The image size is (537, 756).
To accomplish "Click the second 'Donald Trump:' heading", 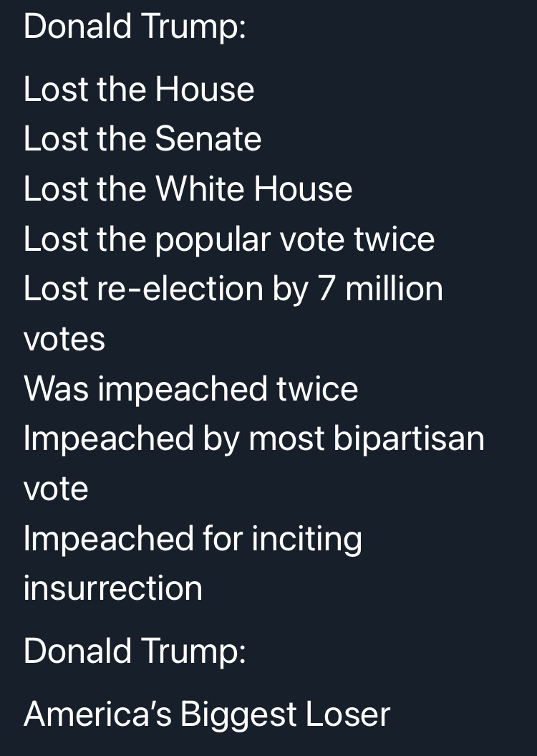I will 135,651.
